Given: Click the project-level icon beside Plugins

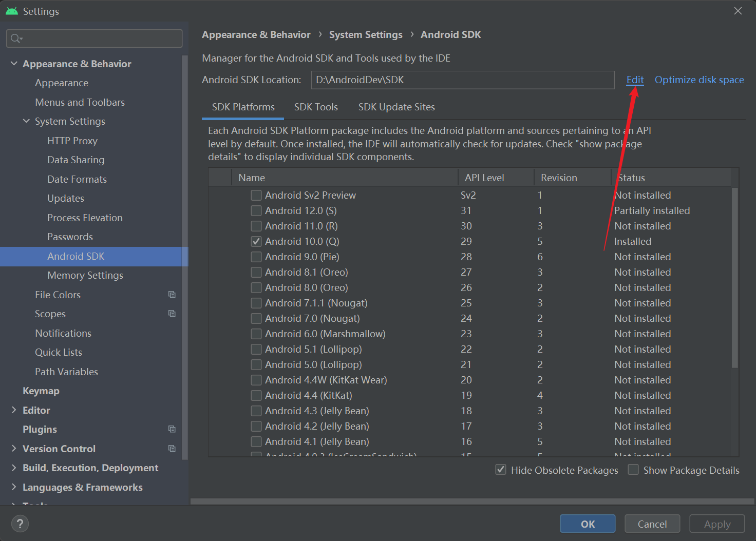Looking at the screenshot, I should point(172,429).
